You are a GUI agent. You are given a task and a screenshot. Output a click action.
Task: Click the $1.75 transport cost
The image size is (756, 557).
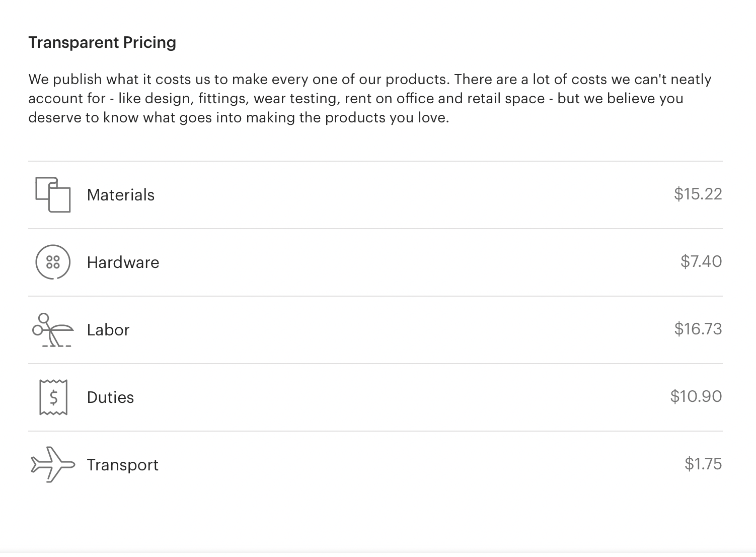coord(703,464)
